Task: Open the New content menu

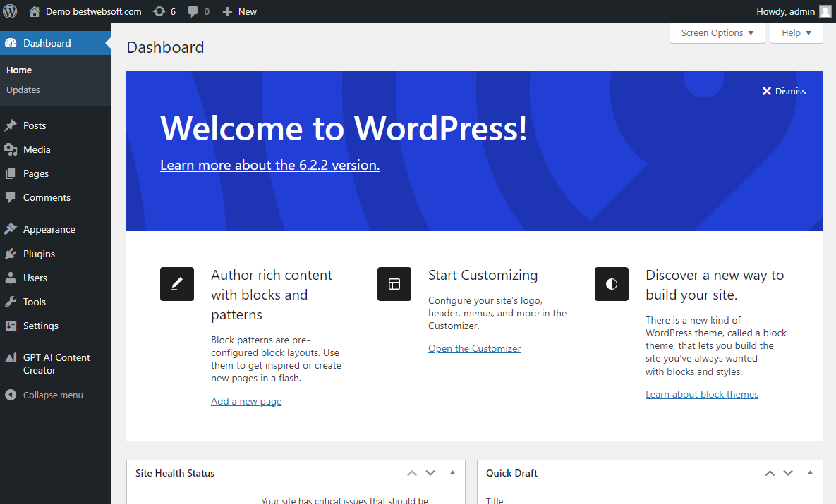Action: [x=239, y=11]
